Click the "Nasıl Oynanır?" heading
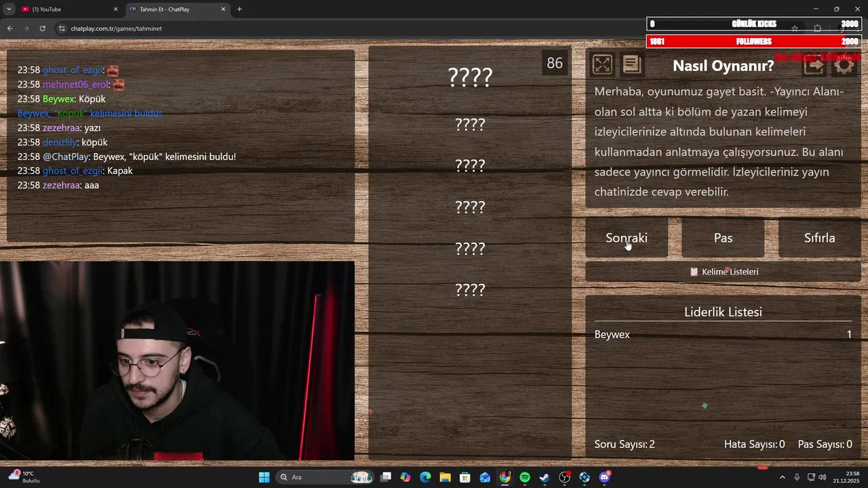This screenshot has height=488, width=868. 723,66
